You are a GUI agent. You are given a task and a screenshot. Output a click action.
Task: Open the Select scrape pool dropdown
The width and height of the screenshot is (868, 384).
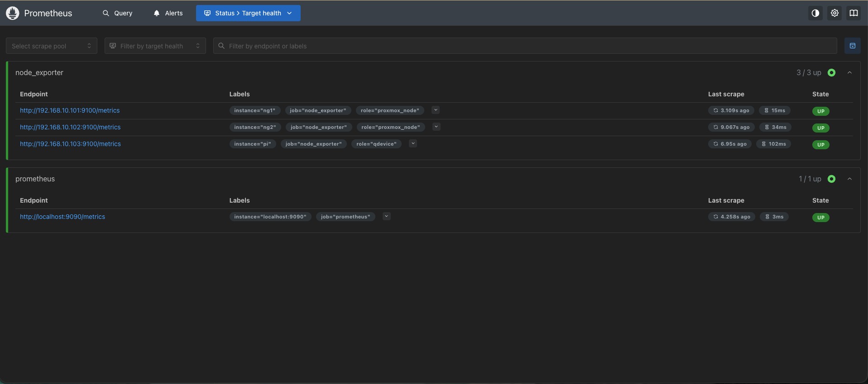(52, 46)
